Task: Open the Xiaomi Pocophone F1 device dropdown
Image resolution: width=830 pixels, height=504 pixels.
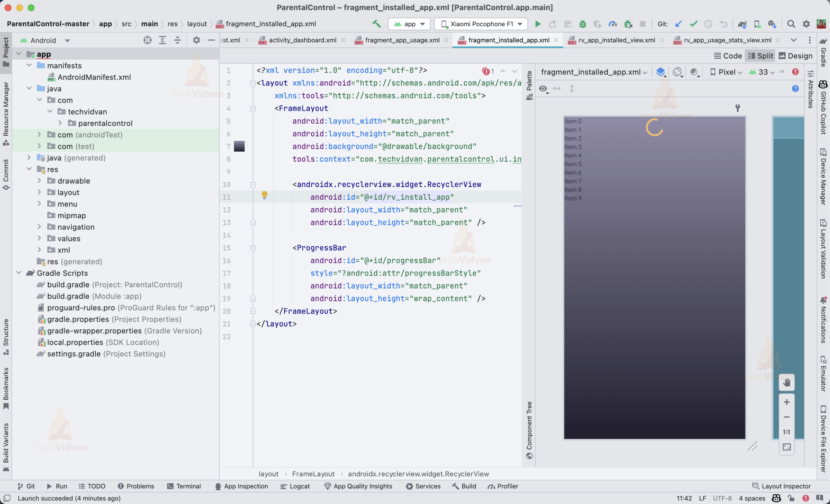Action: point(481,24)
